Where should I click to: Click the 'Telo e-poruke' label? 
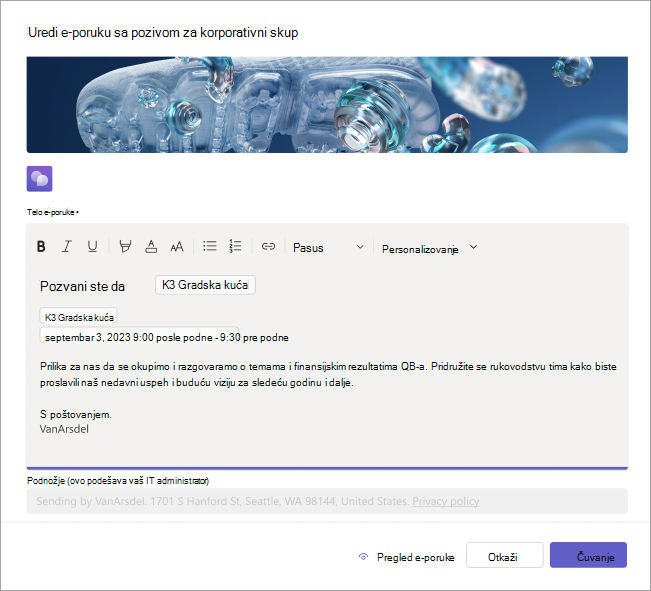pyautogui.click(x=52, y=212)
